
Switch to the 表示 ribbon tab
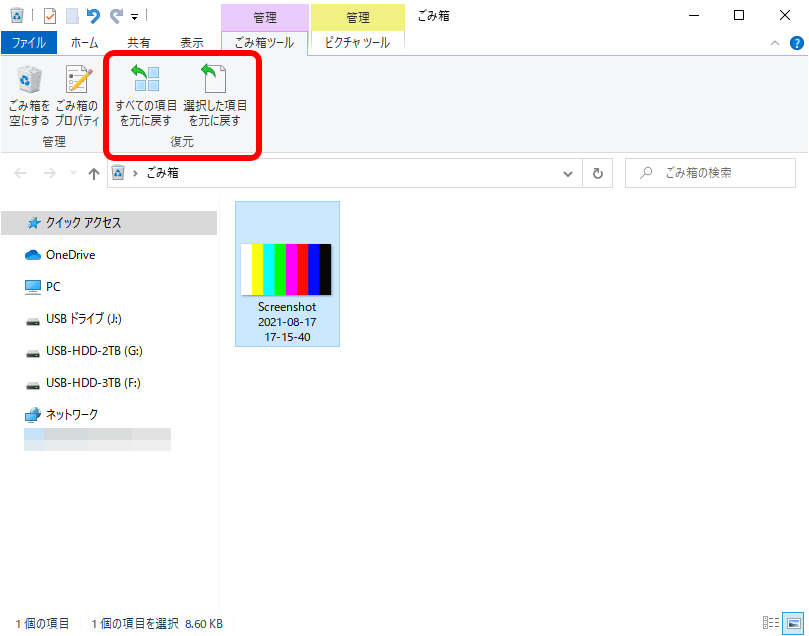pos(191,43)
